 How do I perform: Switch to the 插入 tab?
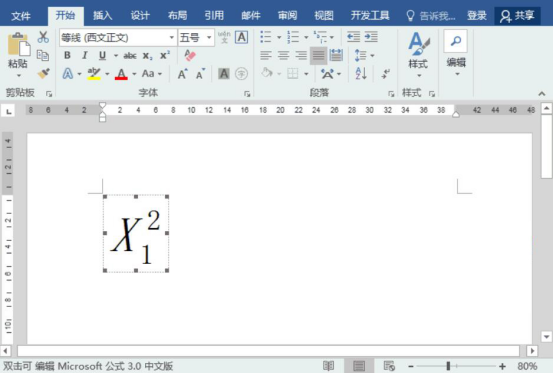coord(102,16)
